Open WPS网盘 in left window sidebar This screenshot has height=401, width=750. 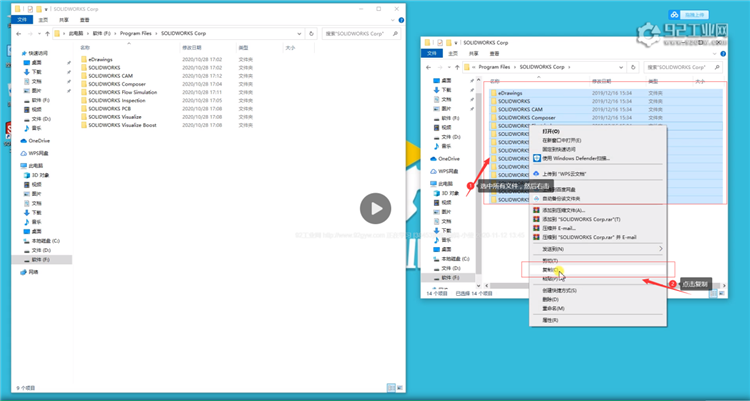tap(35, 154)
